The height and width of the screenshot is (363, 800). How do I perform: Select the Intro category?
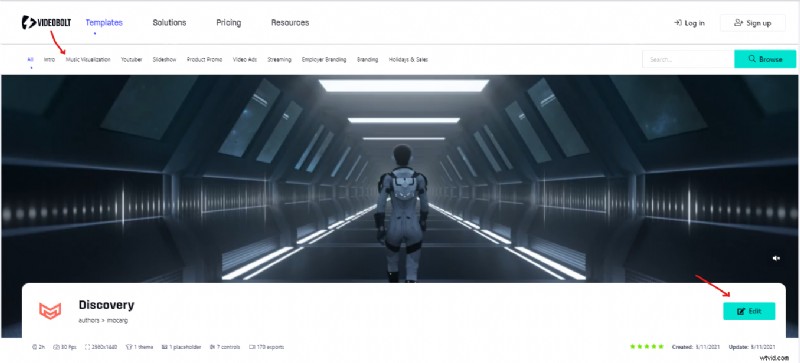tap(49, 60)
